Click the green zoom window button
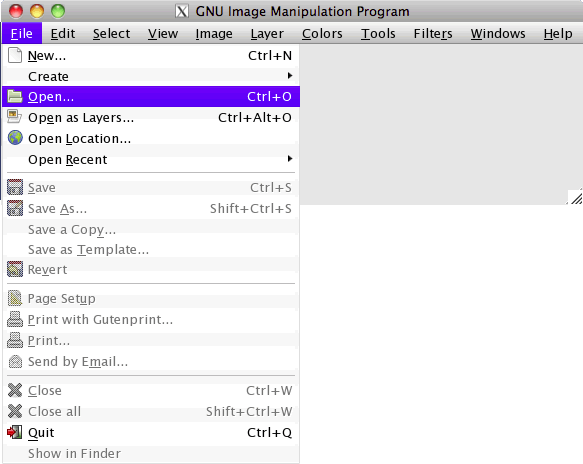Screen dimensions: 583x464 [x=58, y=11]
